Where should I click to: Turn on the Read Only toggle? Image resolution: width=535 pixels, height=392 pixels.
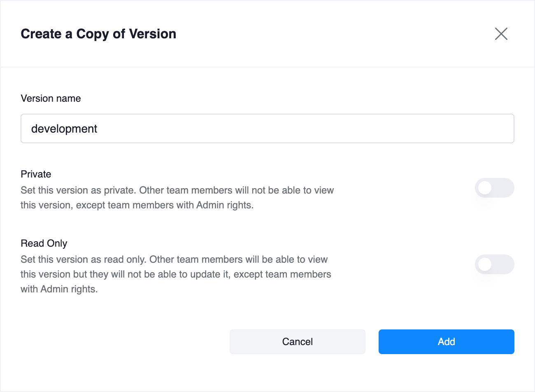(494, 264)
